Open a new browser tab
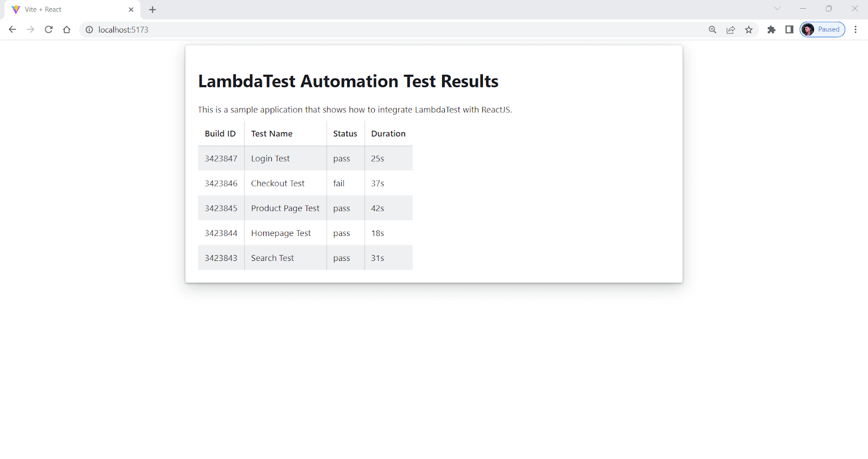Viewport: 868px width, 459px height. point(152,10)
